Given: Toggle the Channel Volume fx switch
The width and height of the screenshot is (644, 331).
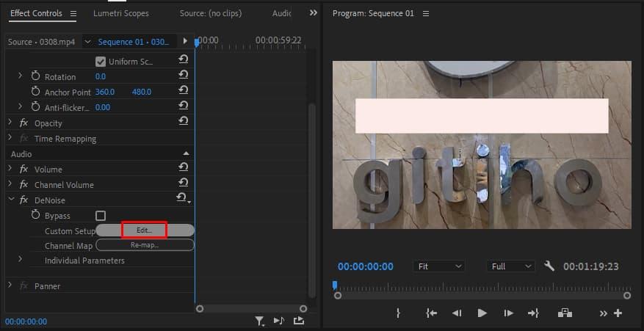Looking at the screenshot, I should [x=23, y=184].
